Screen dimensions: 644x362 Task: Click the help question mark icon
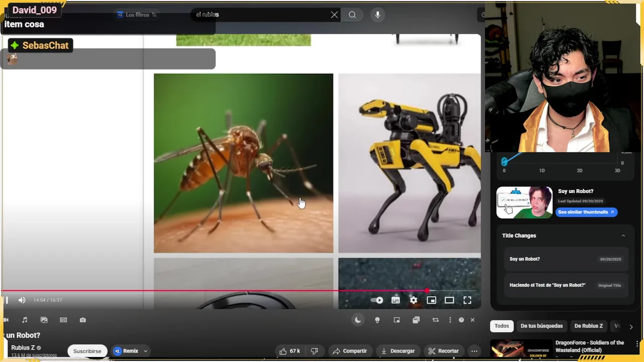461,320
